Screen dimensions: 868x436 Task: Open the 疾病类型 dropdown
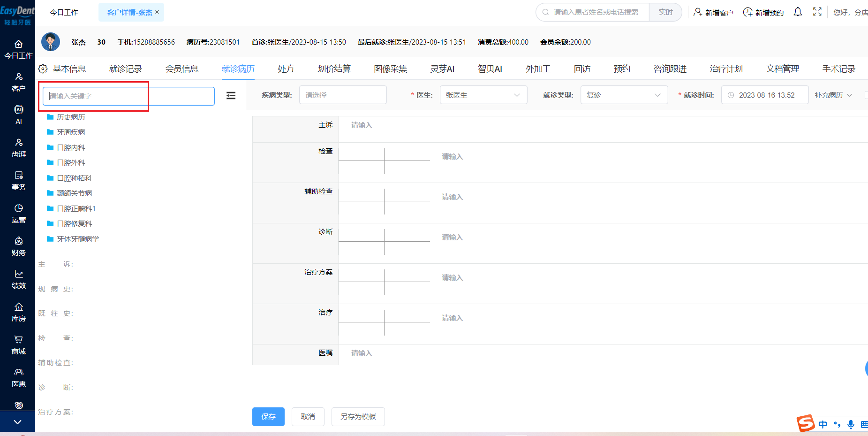point(343,95)
